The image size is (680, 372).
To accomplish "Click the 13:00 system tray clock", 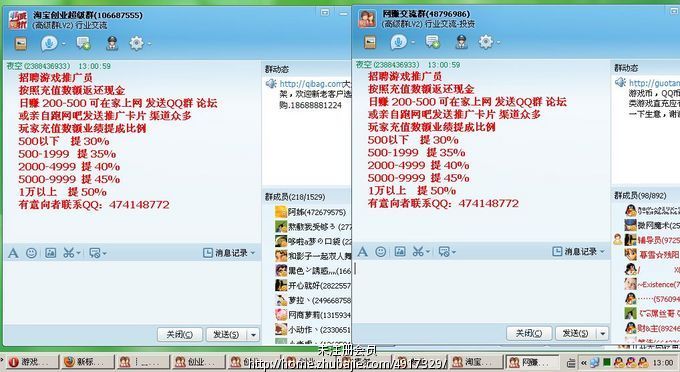I will 663,362.
